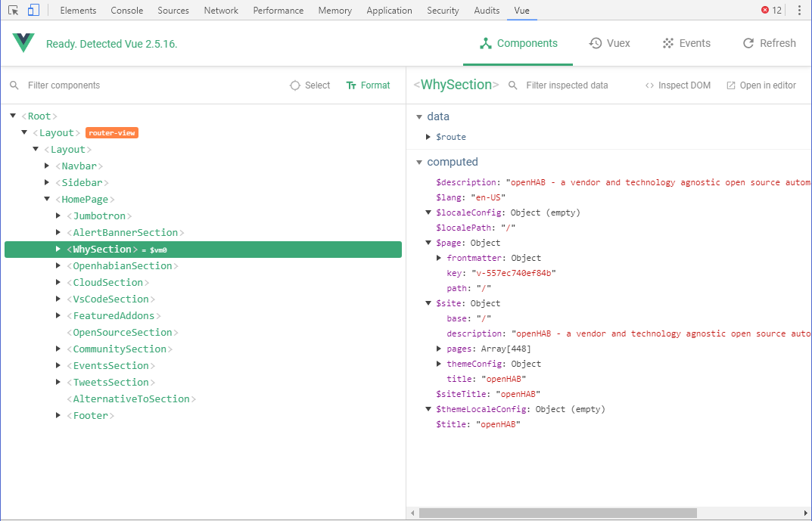812x521 pixels.
Task: Open the DevTools three-dot menu
Action: [x=799, y=11]
